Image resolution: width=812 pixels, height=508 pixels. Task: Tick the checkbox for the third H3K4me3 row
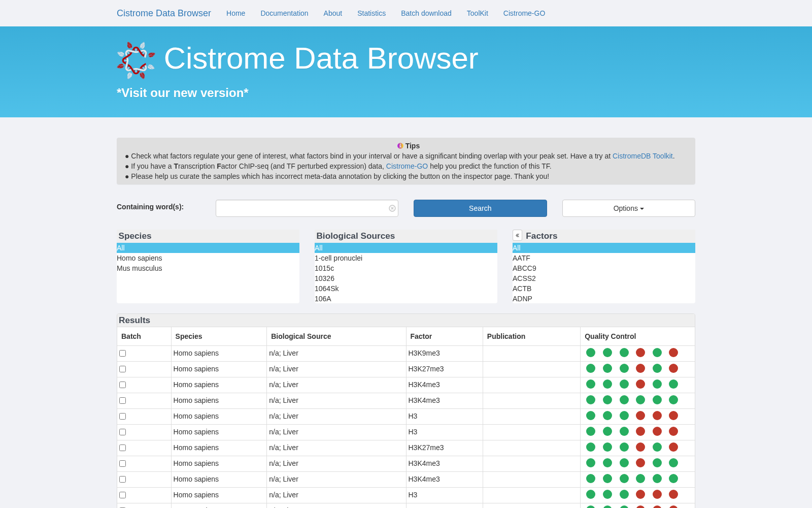(x=122, y=464)
